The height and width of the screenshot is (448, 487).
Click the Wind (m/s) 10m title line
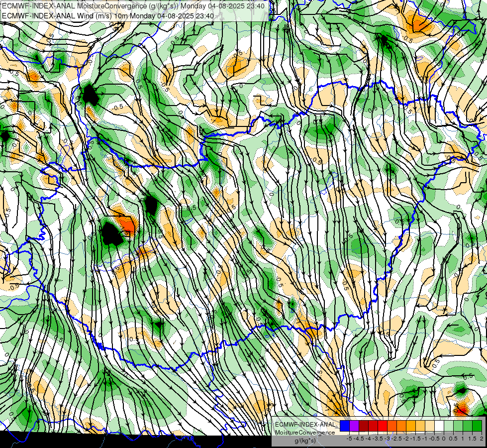click(108, 16)
